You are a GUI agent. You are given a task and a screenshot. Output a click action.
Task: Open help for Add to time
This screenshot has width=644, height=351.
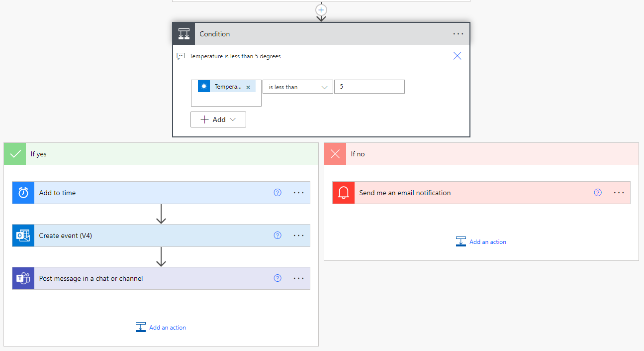click(278, 193)
